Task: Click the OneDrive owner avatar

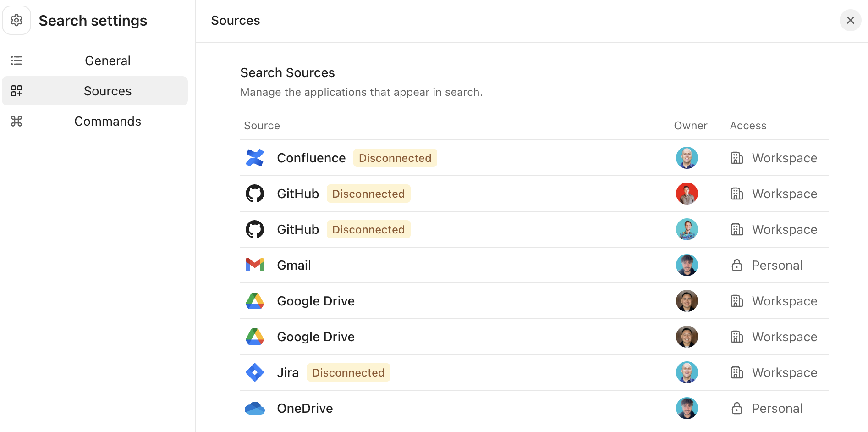Action: pyautogui.click(x=687, y=408)
